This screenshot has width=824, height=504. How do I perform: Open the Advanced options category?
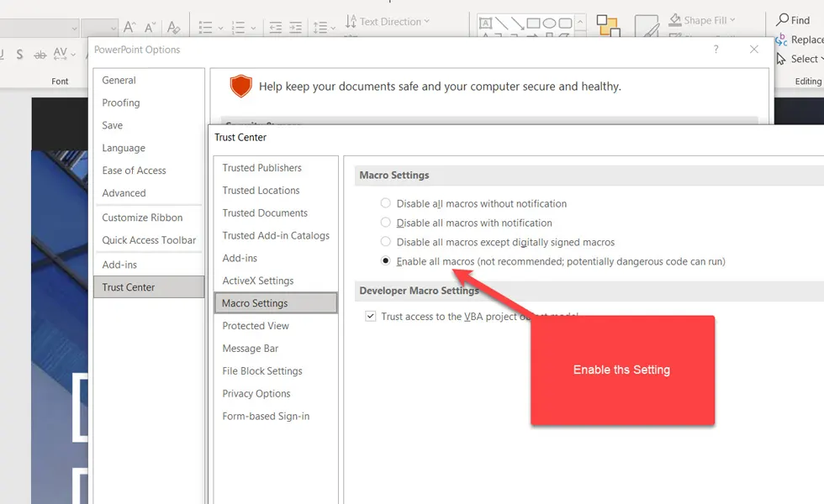point(149,193)
